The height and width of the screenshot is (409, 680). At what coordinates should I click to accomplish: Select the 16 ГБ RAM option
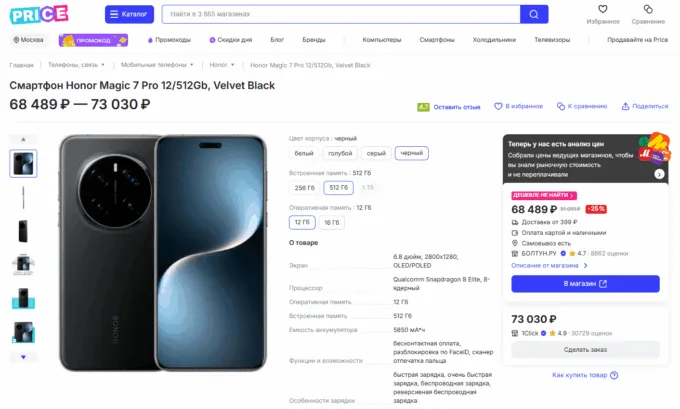pyautogui.click(x=332, y=222)
